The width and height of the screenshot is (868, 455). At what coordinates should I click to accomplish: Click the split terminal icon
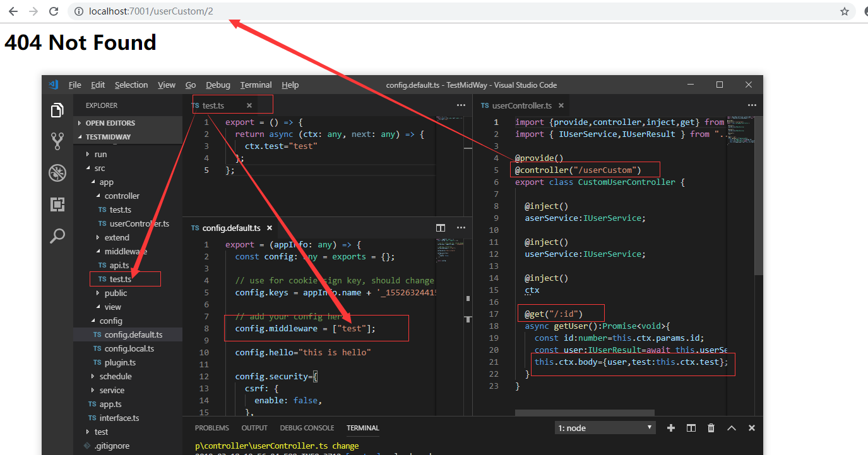(x=691, y=427)
